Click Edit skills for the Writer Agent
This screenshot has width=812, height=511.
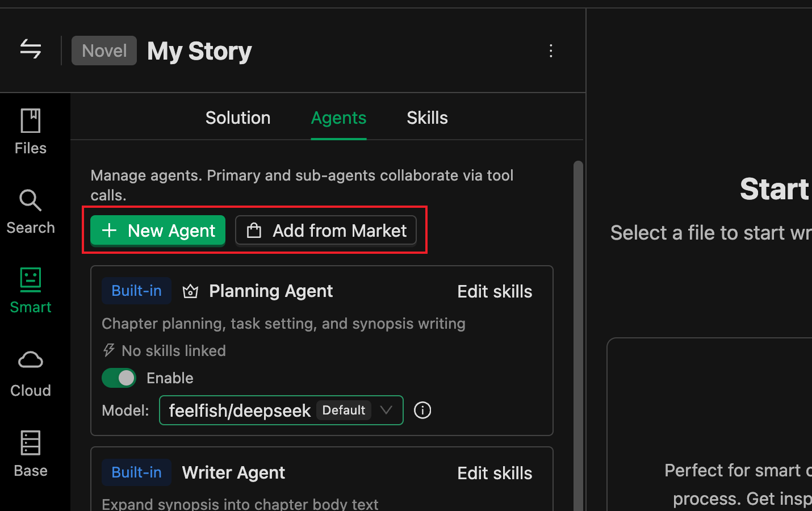tap(495, 473)
